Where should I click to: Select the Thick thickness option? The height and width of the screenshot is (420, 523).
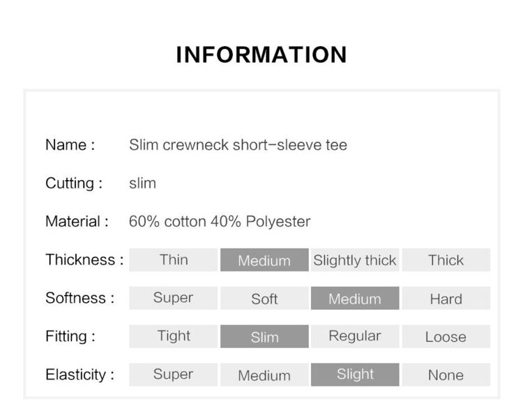click(x=446, y=260)
